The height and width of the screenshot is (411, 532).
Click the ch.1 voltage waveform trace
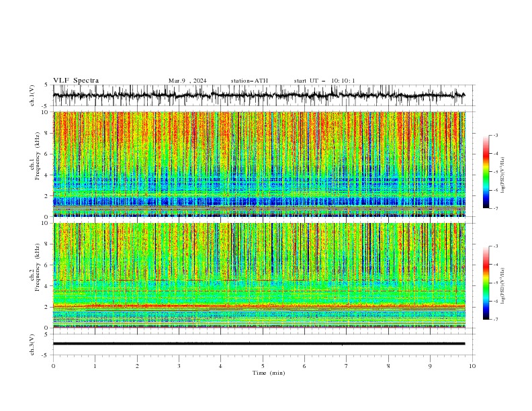[259, 95]
